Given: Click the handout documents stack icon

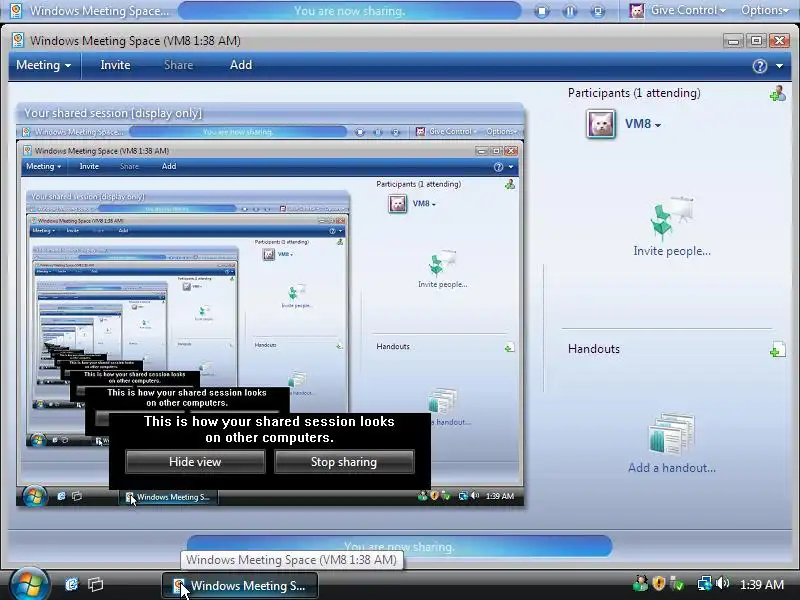Looking at the screenshot, I should tap(672, 434).
